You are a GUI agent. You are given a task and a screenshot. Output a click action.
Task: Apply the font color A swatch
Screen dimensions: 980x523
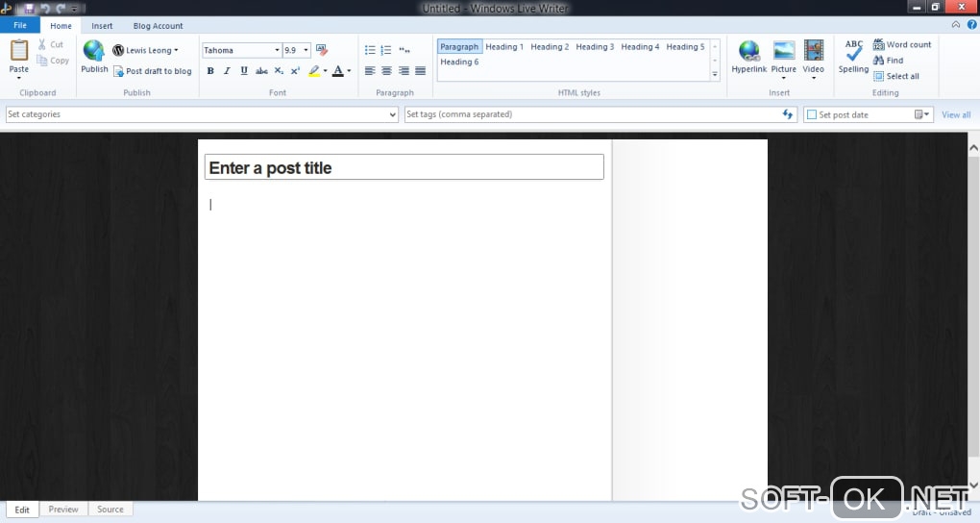point(337,71)
